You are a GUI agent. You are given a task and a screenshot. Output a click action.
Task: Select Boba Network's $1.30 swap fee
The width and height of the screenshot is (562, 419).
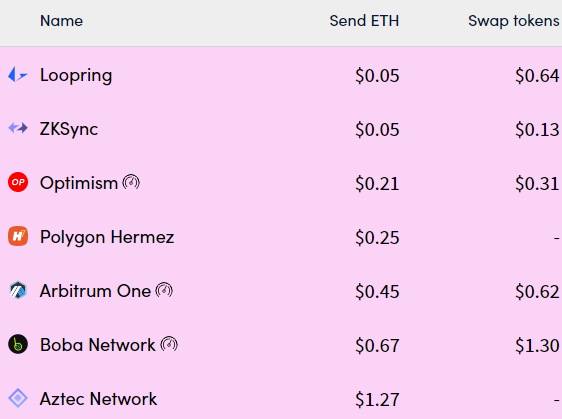(537, 346)
